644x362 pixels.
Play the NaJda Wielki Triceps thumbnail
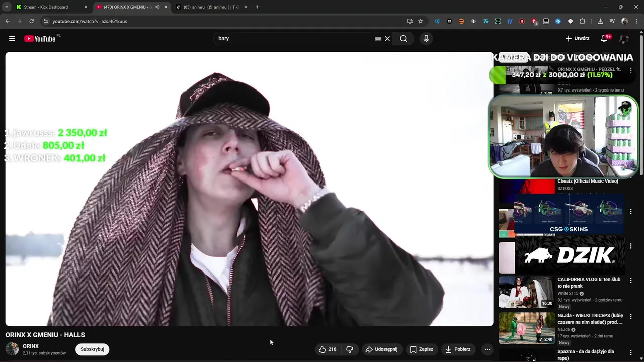[526, 328]
